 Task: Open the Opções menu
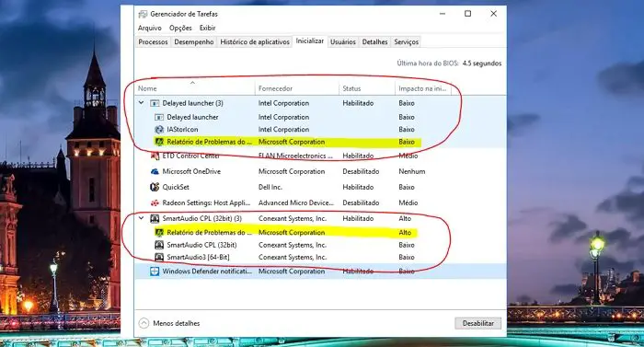[x=180, y=28]
